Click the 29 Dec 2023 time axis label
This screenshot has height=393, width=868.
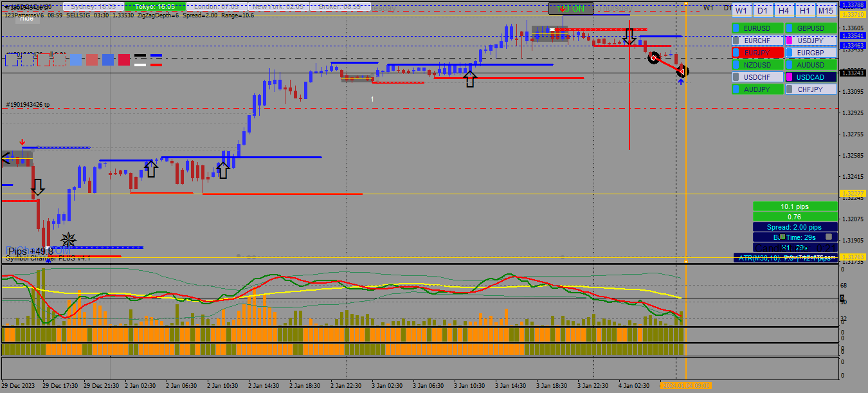(19, 386)
